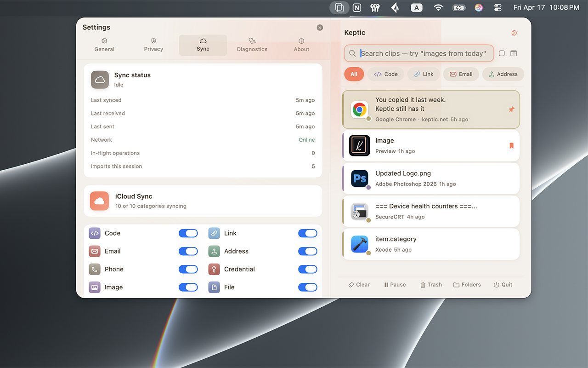Unpin the keptic.net pinned clip
Image resolution: width=588 pixels, height=368 pixels.
tap(512, 109)
